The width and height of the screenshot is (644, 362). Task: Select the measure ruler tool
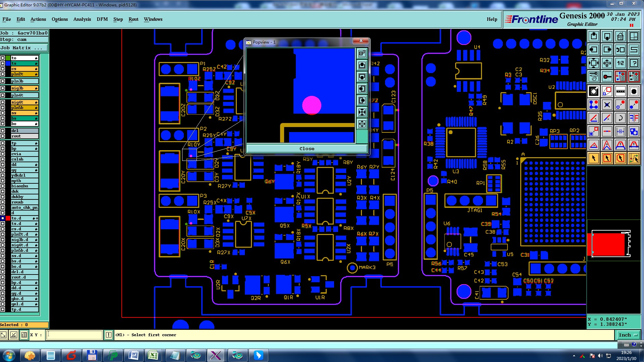click(620, 91)
